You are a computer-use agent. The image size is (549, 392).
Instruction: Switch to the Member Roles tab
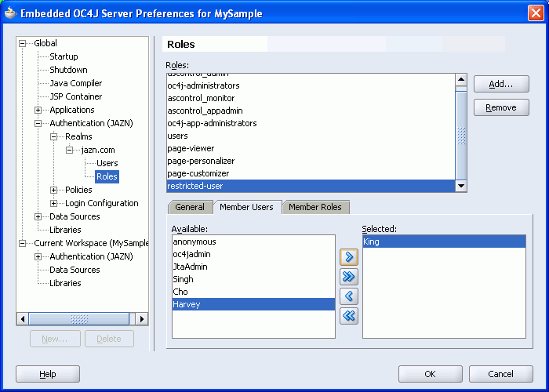315,207
